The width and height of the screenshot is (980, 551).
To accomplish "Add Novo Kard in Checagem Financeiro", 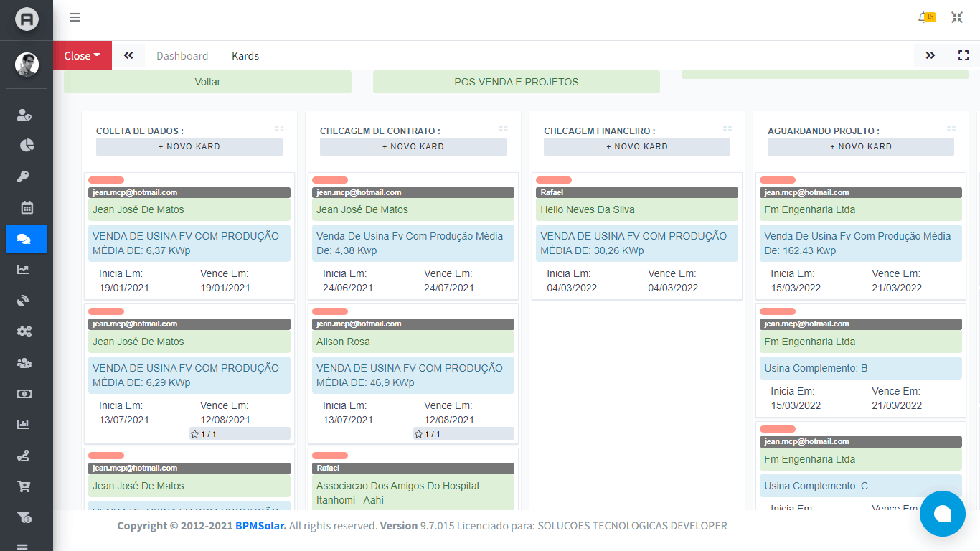I will coord(636,146).
